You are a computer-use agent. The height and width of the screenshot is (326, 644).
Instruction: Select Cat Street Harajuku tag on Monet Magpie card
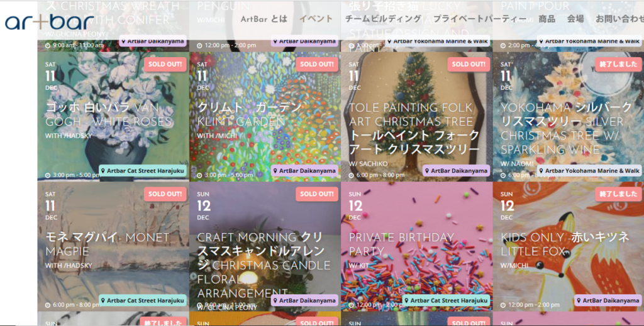(x=143, y=301)
